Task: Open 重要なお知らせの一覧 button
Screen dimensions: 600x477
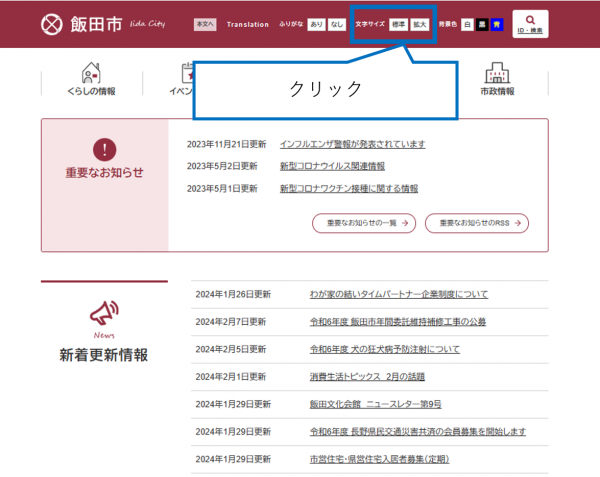Action: point(363,224)
